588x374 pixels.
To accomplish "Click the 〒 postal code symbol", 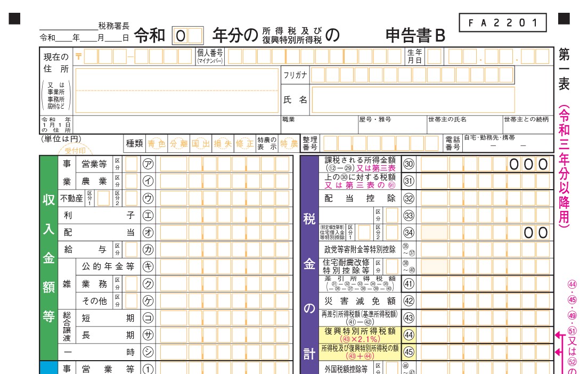I will (x=79, y=56).
